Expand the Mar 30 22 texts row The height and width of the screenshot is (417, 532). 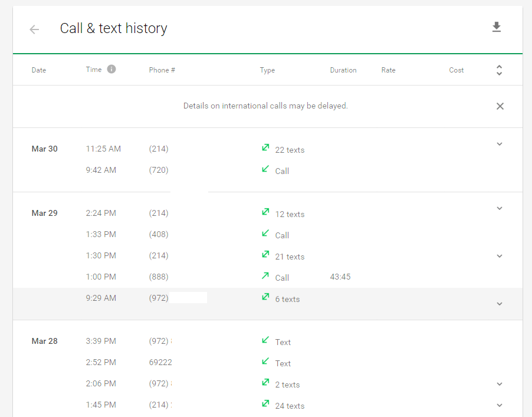point(500,144)
